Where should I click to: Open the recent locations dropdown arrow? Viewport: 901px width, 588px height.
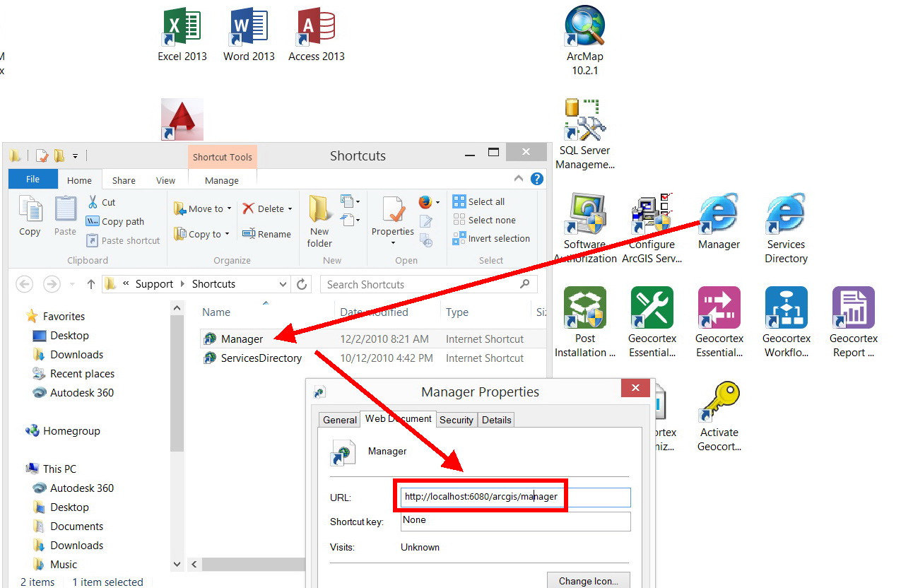click(71, 284)
